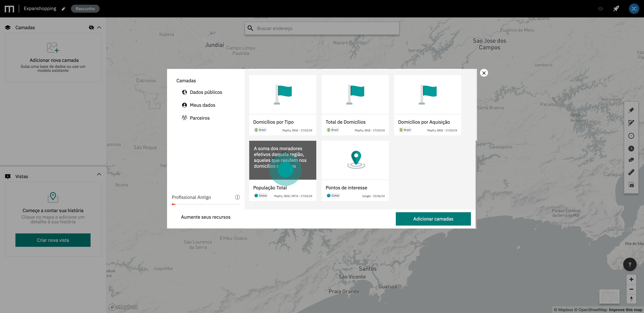Open the travel time clock tool
This screenshot has width=644, height=313.
tap(631, 149)
